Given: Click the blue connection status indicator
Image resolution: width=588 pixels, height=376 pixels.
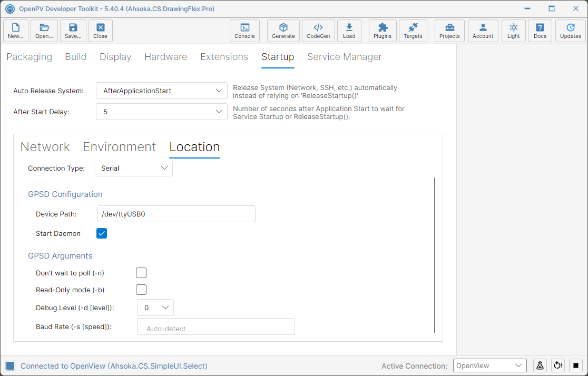Looking at the screenshot, I should click(x=11, y=366).
